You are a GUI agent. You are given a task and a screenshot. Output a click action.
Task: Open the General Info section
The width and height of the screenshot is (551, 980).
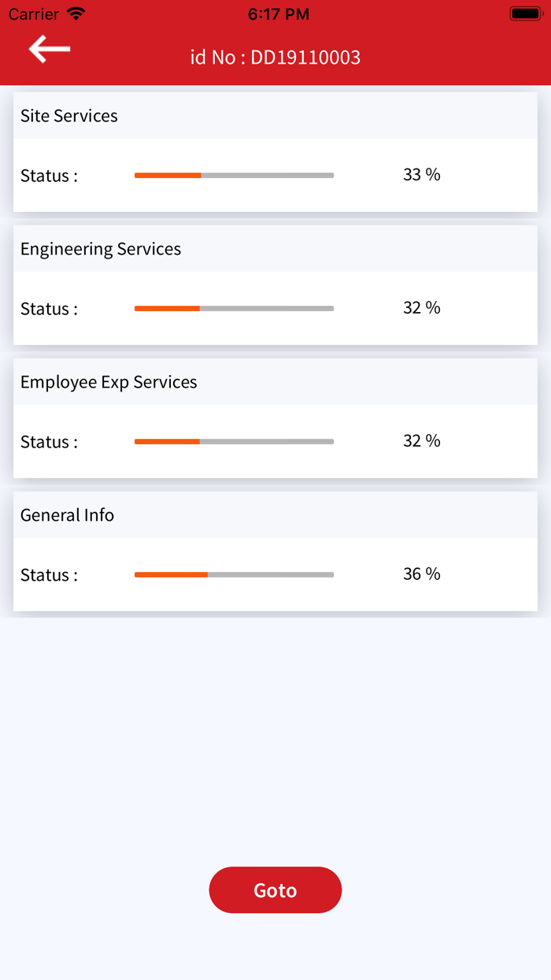[x=67, y=514]
